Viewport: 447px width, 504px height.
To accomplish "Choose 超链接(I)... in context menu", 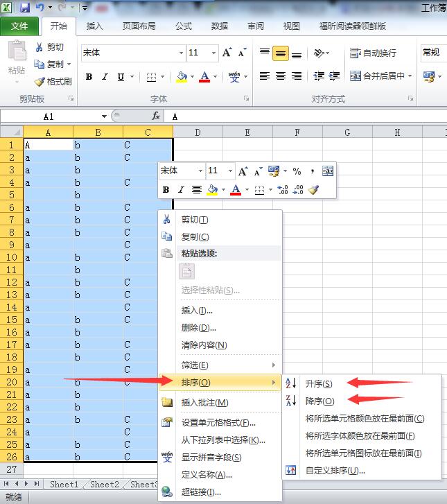I will [x=220, y=492].
